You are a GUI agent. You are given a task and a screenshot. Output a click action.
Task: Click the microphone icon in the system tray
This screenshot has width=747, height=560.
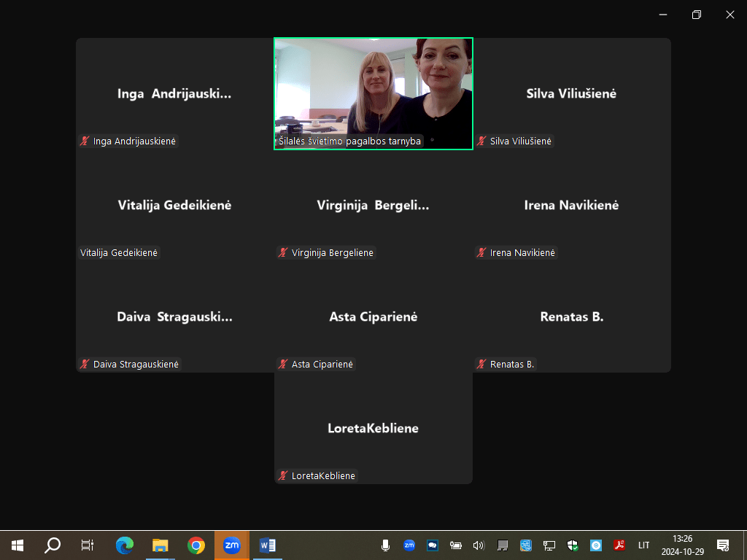pos(385,545)
